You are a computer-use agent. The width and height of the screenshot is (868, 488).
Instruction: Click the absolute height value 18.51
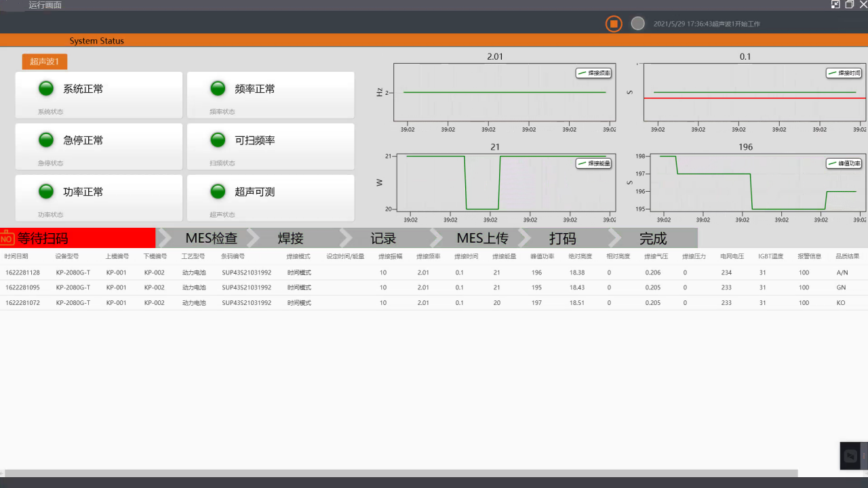577,303
